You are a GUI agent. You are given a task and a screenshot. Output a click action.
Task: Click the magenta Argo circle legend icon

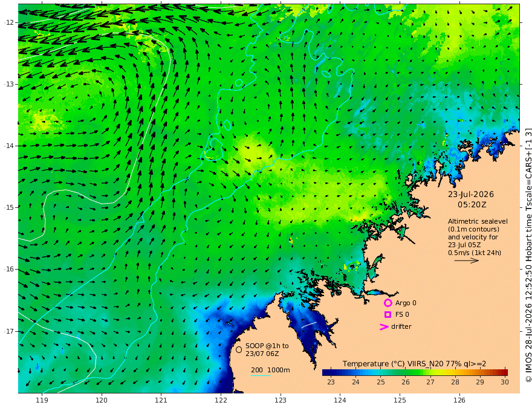click(388, 303)
